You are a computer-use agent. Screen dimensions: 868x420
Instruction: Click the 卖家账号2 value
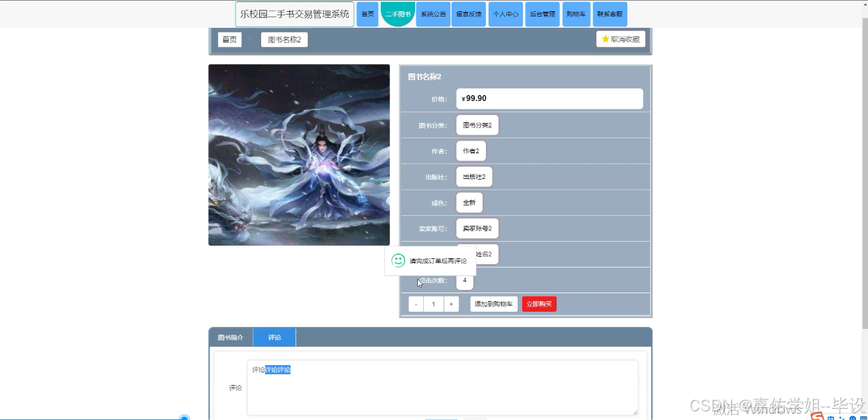(x=477, y=228)
